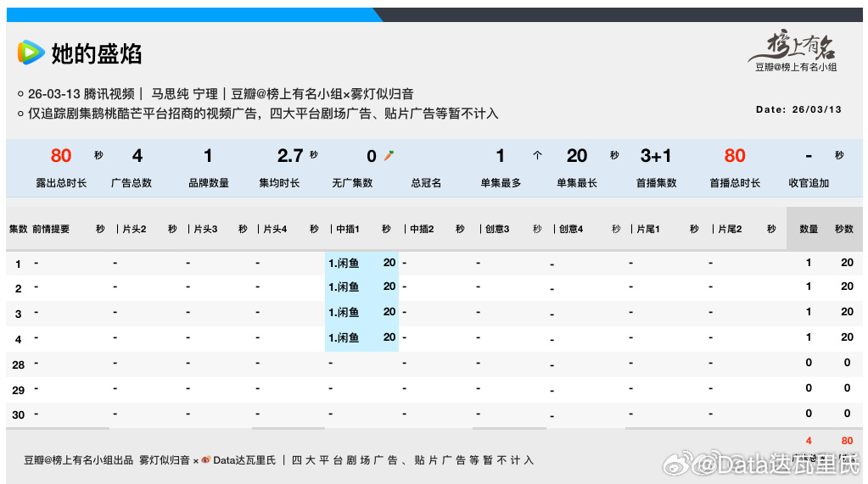Click episode number 28 in the 集数 column
868x484 pixels.
pyautogui.click(x=19, y=364)
